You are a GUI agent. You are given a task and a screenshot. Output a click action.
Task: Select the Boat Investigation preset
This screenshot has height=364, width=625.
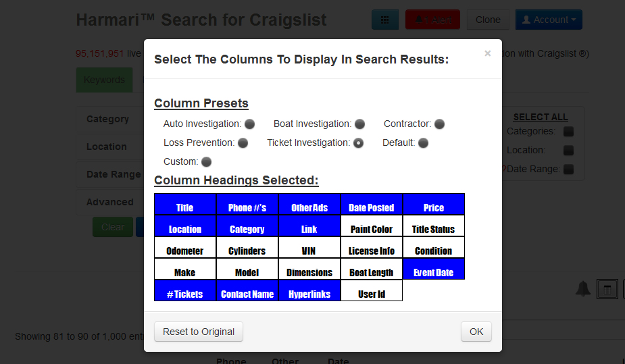(359, 124)
